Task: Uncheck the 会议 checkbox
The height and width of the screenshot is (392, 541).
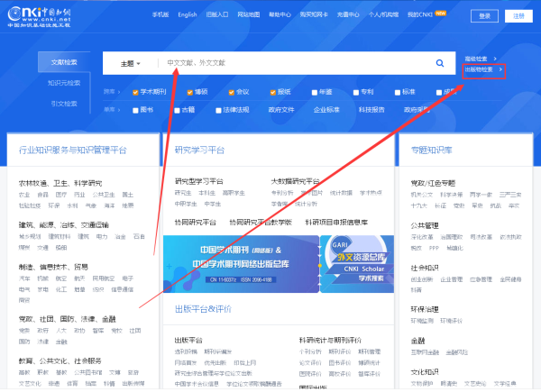Action: coord(231,93)
